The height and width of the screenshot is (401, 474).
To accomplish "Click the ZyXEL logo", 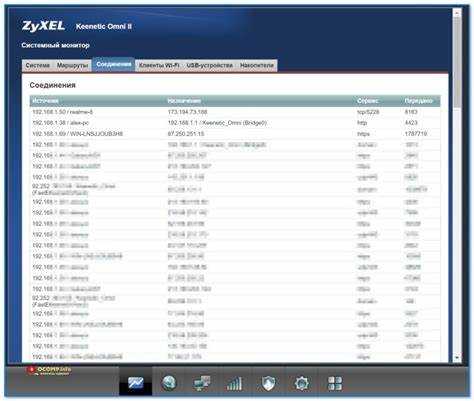I will tap(43, 26).
